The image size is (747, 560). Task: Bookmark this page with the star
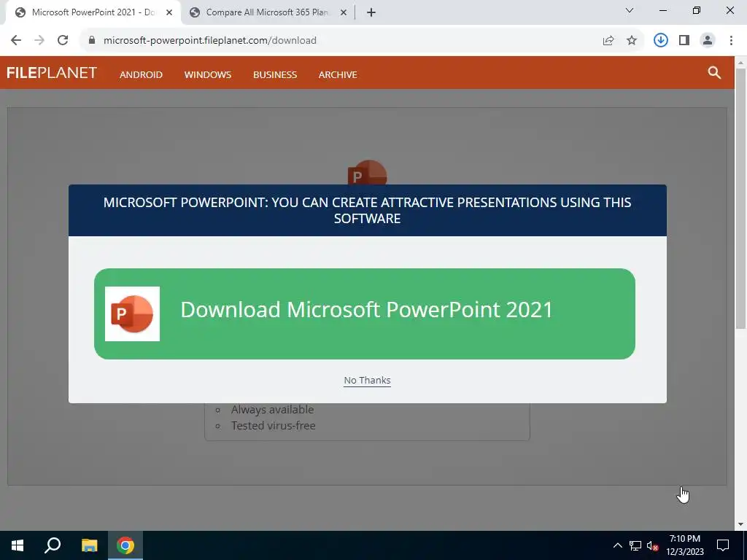point(632,41)
